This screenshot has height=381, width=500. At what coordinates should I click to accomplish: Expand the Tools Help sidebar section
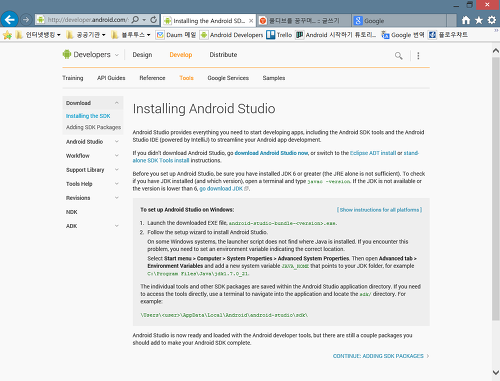point(117,184)
